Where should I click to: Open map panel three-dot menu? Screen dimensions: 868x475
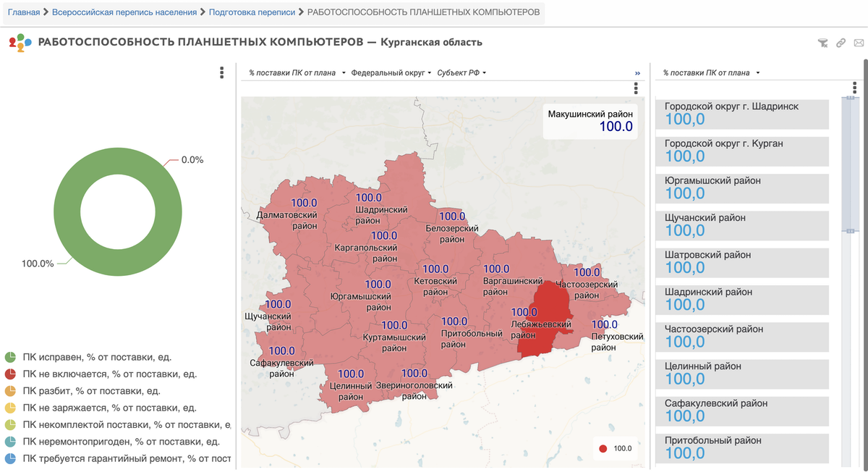[635, 88]
